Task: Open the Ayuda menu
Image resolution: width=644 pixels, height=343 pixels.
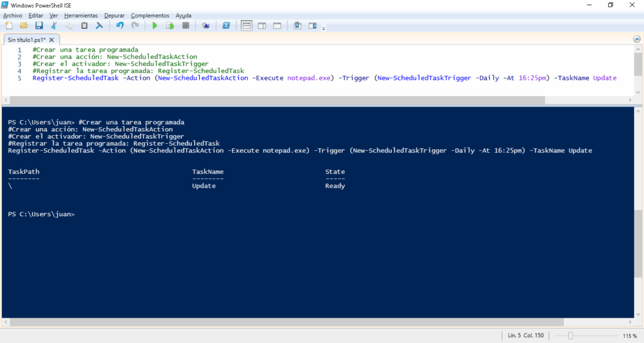Action: 183,15
